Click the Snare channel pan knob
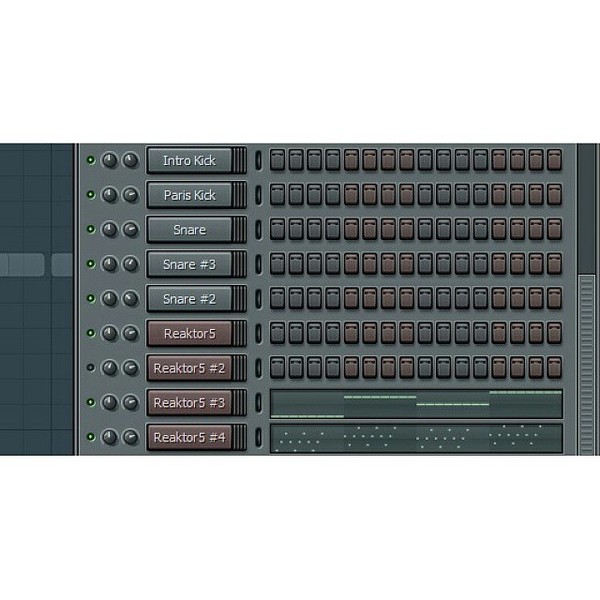600x600 pixels. coord(110,230)
